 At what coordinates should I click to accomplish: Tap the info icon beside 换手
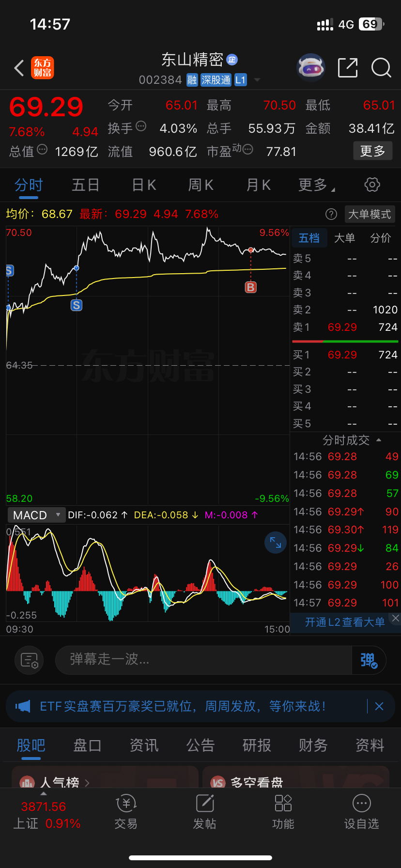pos(141,126)
